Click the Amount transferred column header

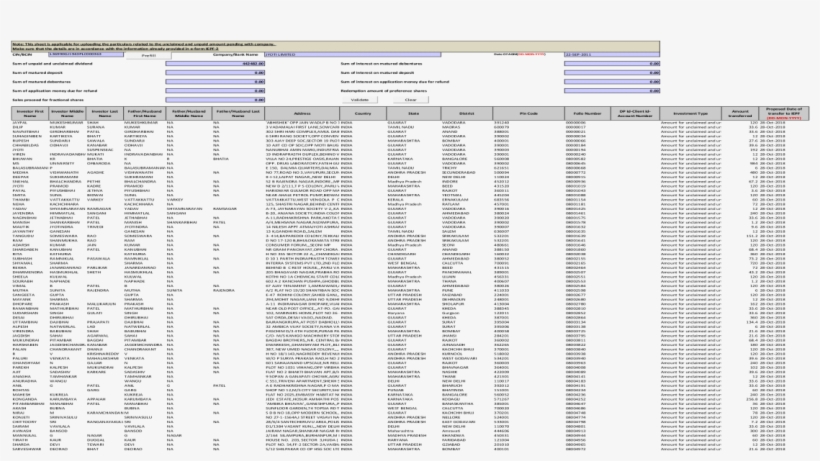tap(740, 113)
